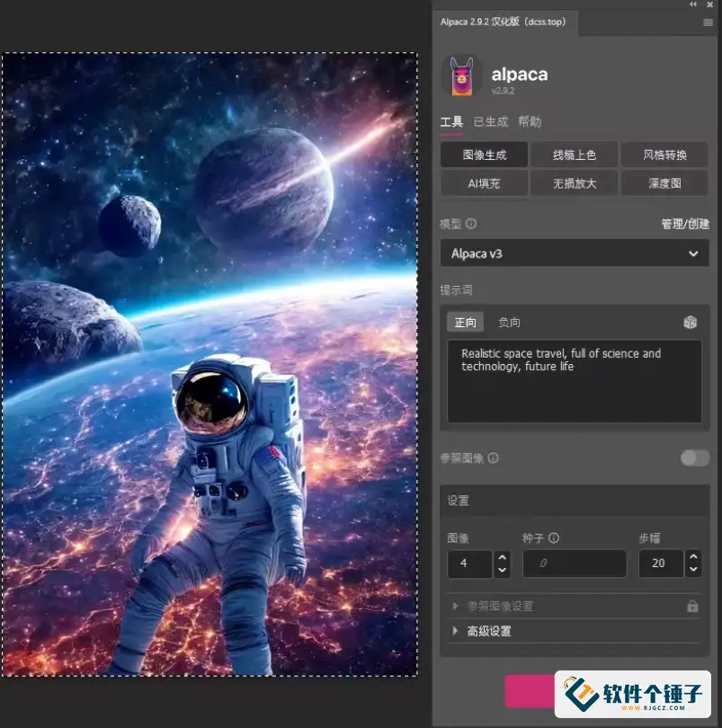The height and width of the screenshot is (728, 722).
Task: Increase 步幅 using the up stepper arrow
Action: (x=693, y=558)
